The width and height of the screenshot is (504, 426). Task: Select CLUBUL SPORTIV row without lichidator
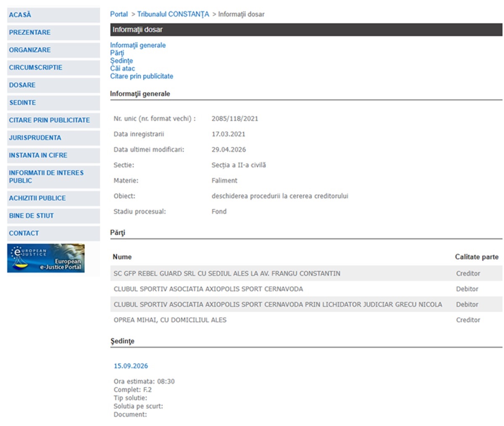(306, 289)
